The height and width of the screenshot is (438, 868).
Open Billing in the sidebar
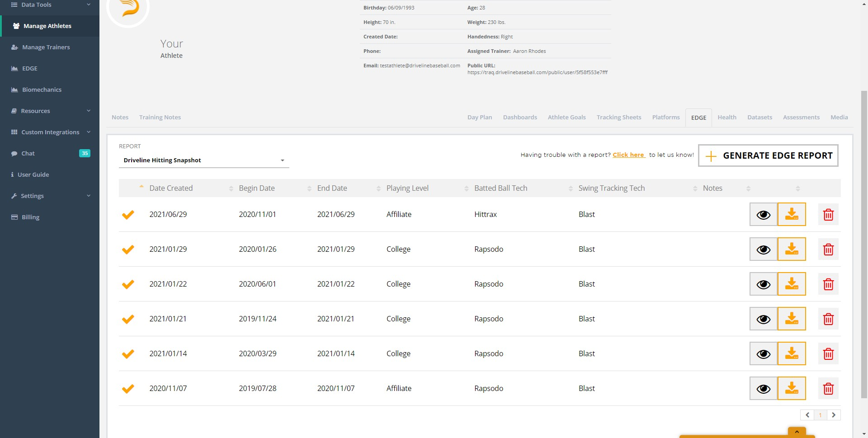pos(50,217)
